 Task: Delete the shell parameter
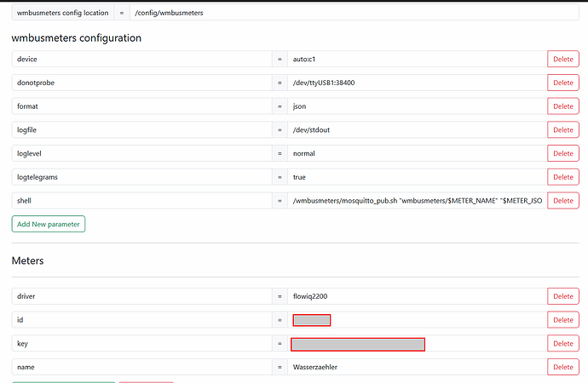563,201
